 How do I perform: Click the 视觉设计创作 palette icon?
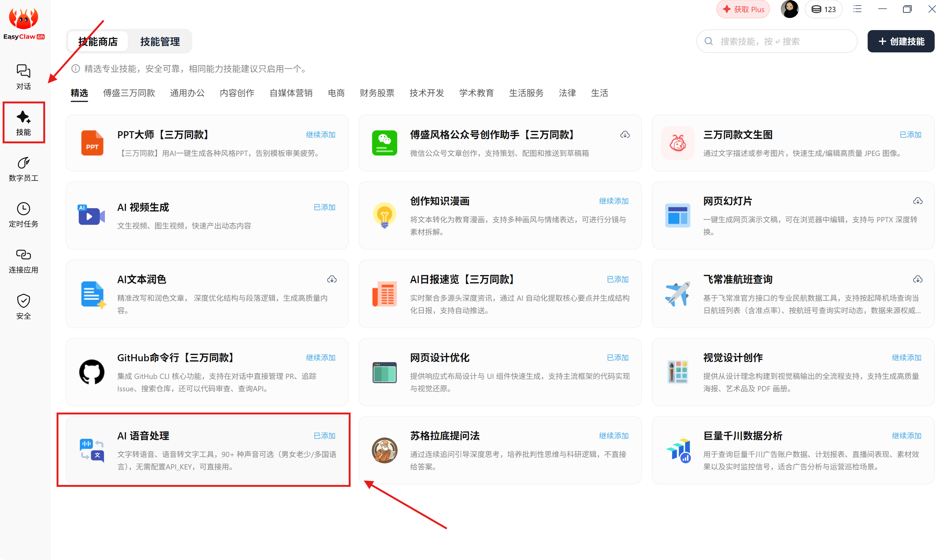[677, 372]
